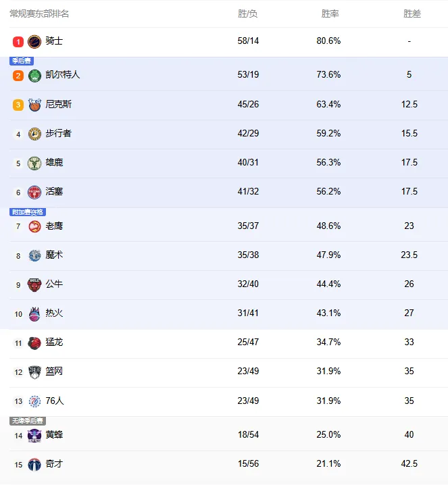Image resolution: width=448 pixels, height=485 pixels.
Task: Open the Magic (魔术) team logo
Action: click(34, 255)
